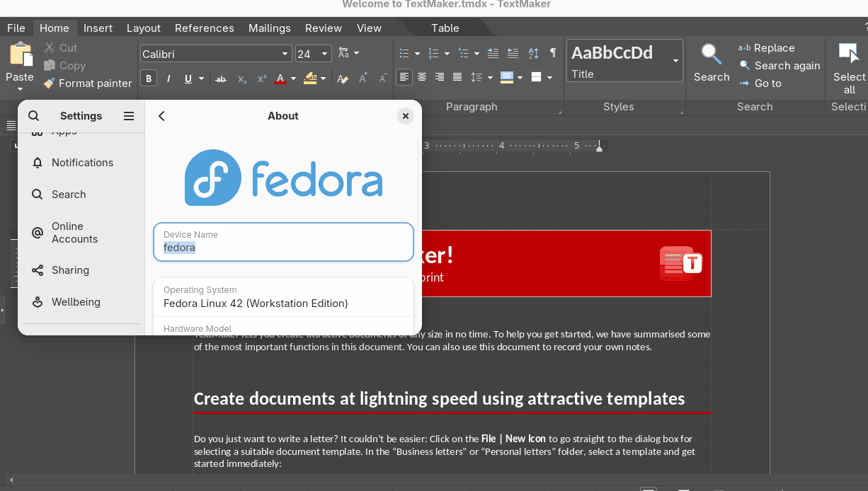Click the Format painter brush icon
The image size is (868, 491).
[x=49, y=83]
